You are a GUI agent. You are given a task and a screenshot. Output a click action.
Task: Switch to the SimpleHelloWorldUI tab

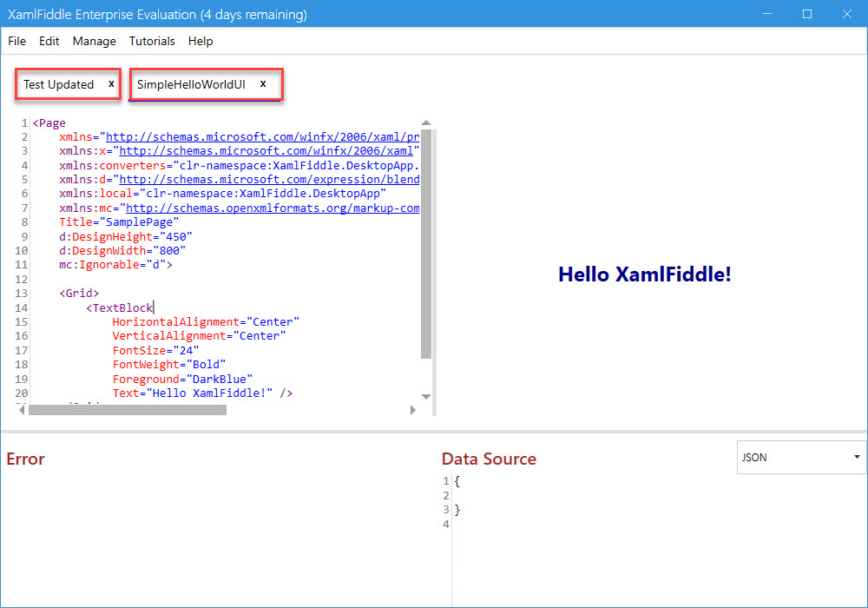click(191, 84)
